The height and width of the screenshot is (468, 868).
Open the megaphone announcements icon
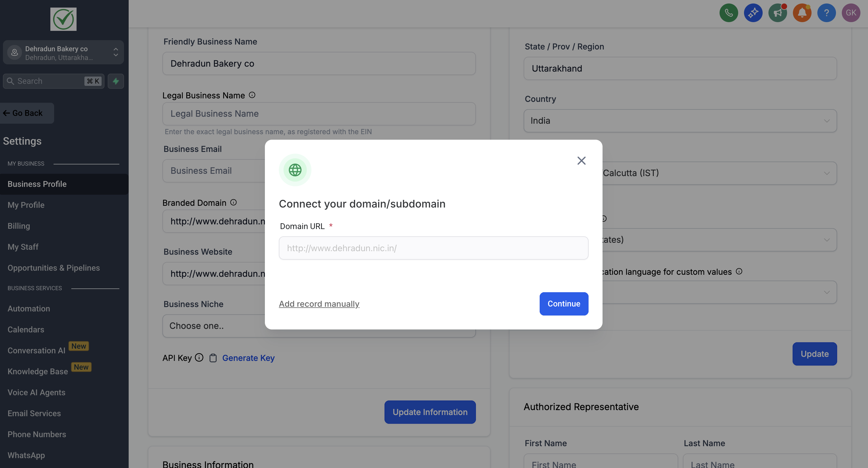coord(777,13)
